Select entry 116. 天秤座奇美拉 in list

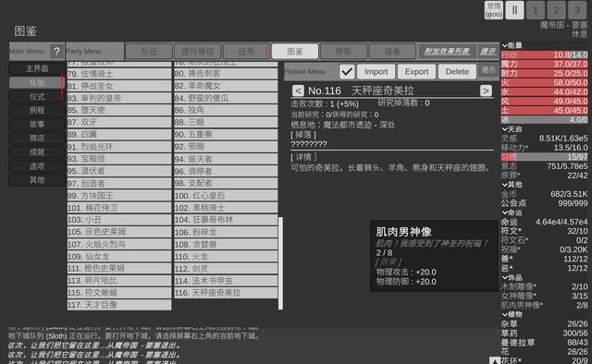click(226, 293)
